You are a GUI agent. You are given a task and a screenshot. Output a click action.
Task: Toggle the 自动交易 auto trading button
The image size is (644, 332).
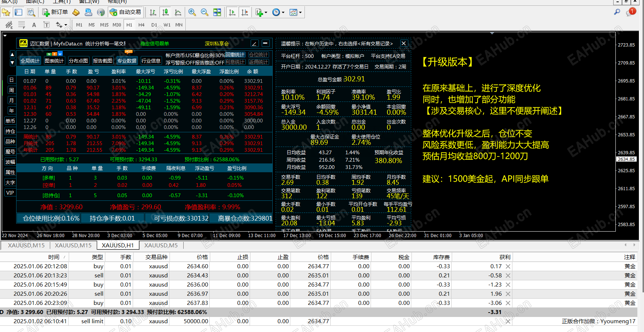click(x=125, y=12)
